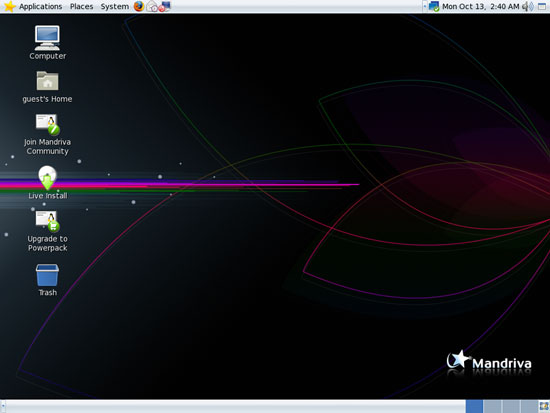Switch to the fourth workspace
Image resolution: width=550 pixels, height=413 pixels.
(529, 406)
